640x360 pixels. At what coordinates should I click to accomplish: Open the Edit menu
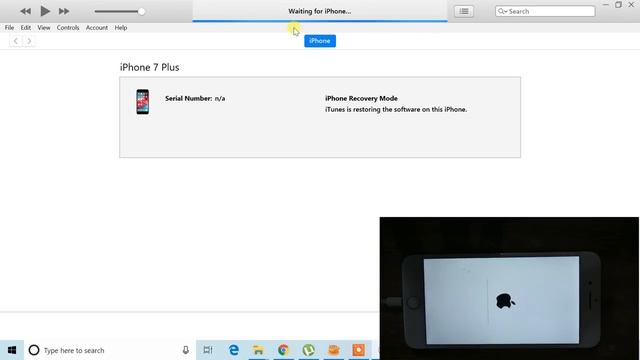click(x=26, y=28)
